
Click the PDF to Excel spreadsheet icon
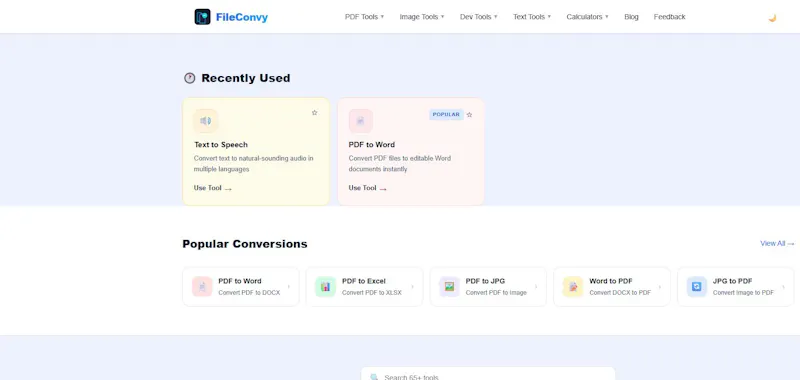pos(326,287)
